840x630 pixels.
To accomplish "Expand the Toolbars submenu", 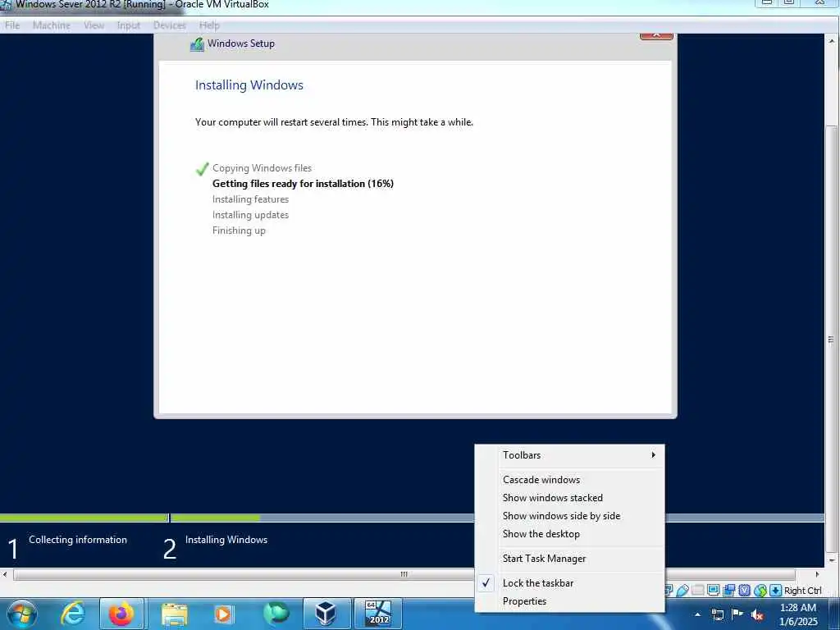I will [x=569, y=454].
